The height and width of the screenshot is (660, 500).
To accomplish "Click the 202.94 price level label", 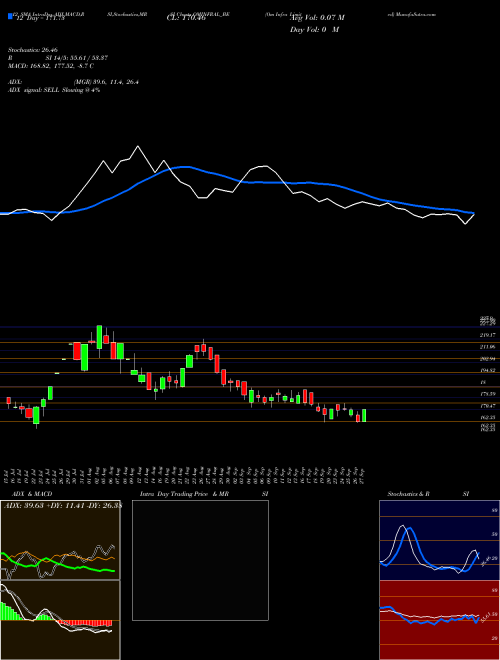I will coord(487,359).
